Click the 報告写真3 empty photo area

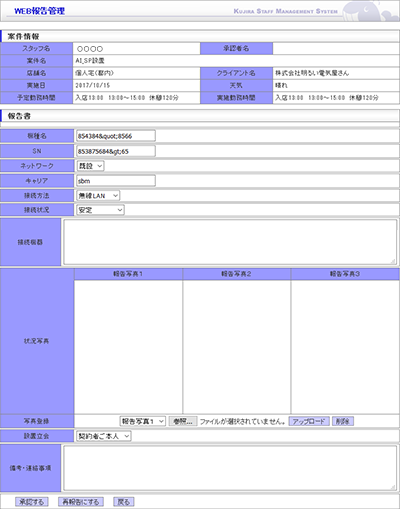345,347
